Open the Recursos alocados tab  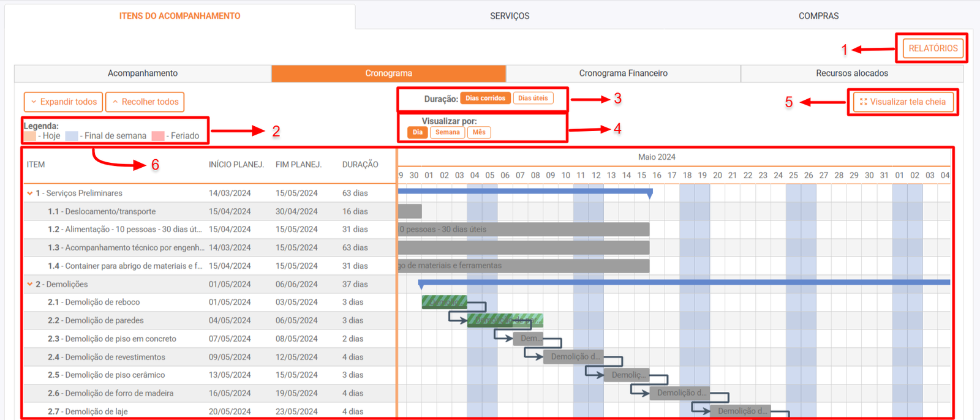851,73
